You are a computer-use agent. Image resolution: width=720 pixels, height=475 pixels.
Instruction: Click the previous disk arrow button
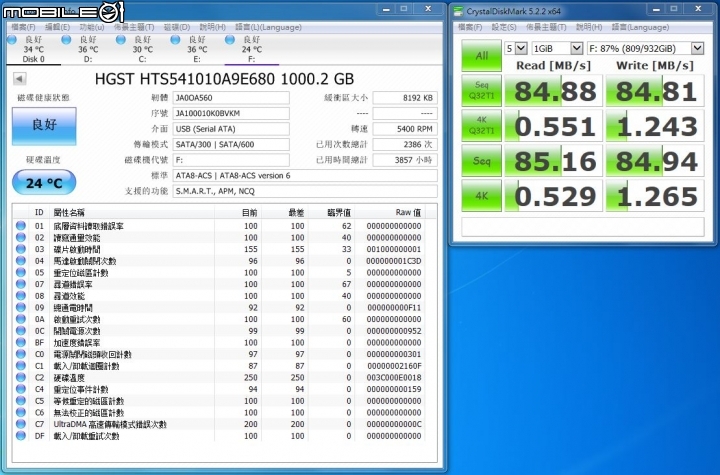point(19,79)
